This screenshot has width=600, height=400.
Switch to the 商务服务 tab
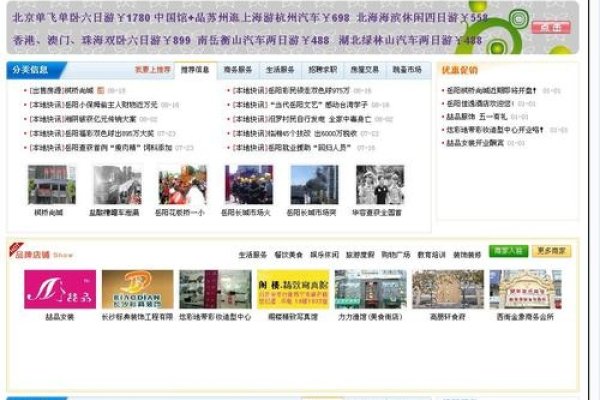[237, 71]
